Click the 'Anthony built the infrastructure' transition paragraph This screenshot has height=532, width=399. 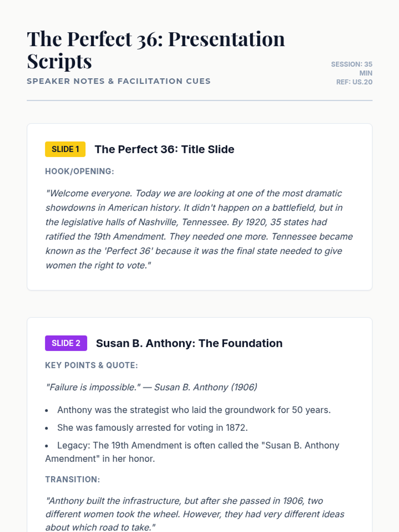[x=195, y=514]
